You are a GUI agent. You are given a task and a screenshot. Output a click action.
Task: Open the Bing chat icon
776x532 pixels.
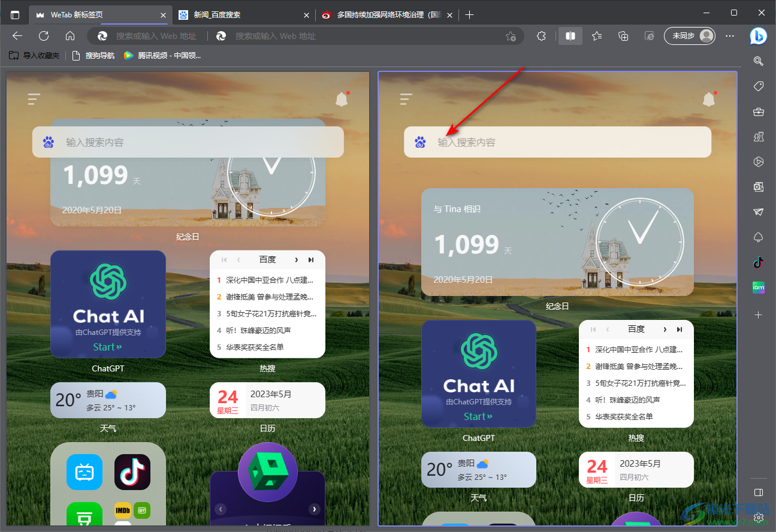[759, 36]
